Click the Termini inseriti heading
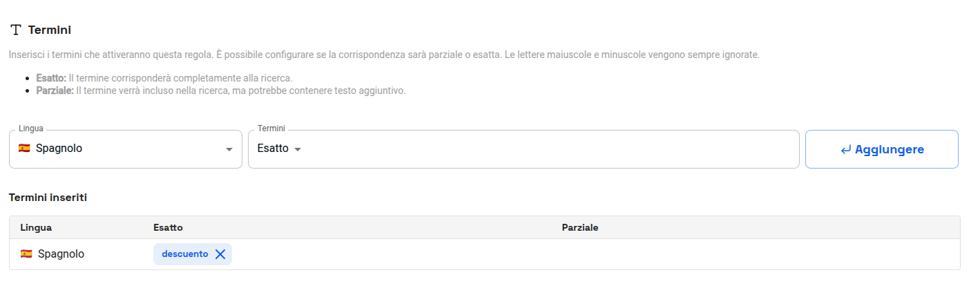 click(x=48, y=198)
